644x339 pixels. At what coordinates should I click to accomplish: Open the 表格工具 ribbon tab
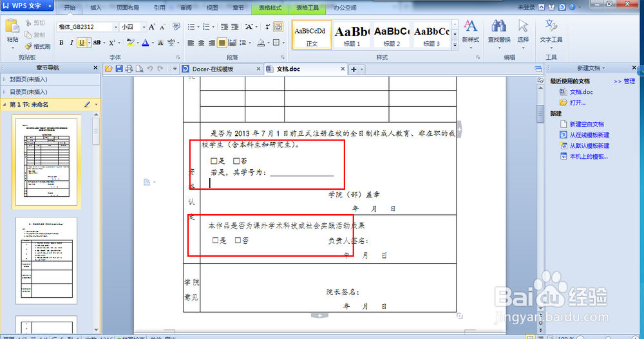click(307, 8)
